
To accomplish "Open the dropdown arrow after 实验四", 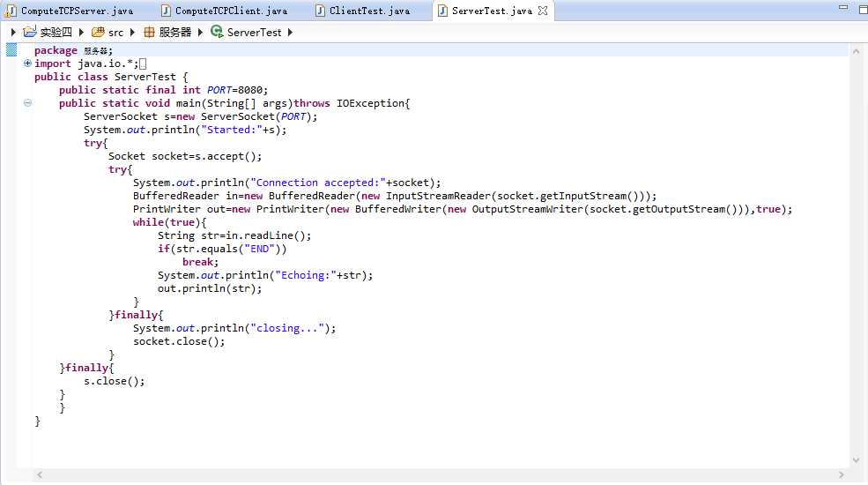I will [x=81, y=32].
